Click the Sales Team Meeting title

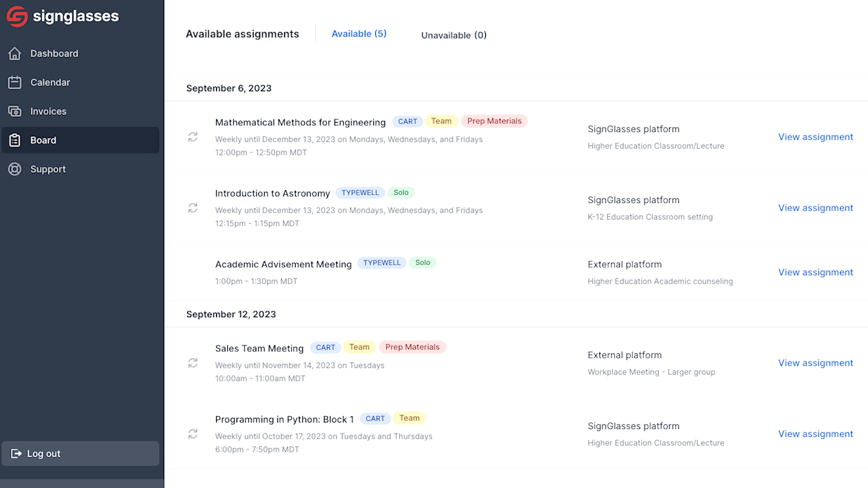coord(259,348)
